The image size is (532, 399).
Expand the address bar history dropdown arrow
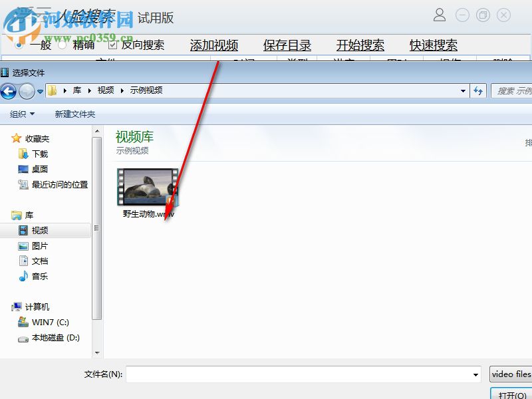464,90
